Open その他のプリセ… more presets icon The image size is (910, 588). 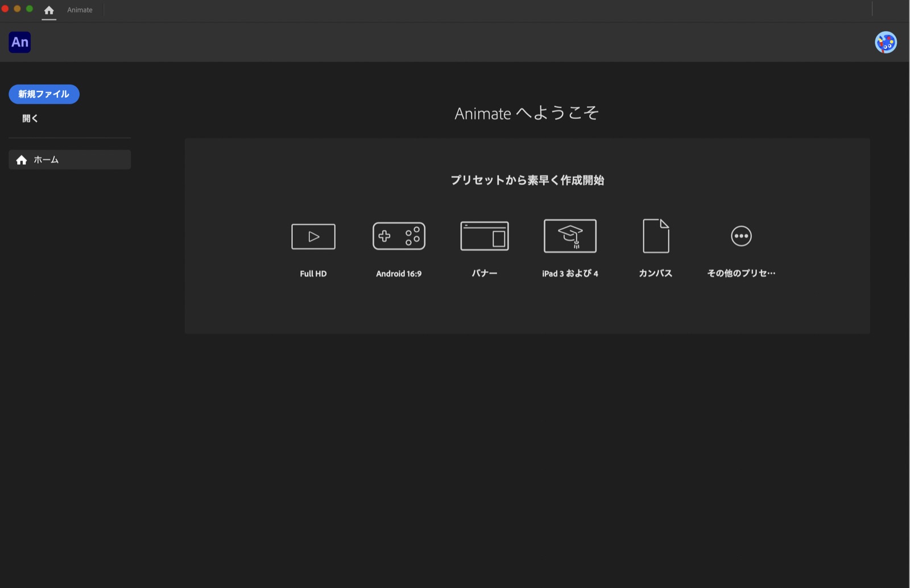pos(741,236)
